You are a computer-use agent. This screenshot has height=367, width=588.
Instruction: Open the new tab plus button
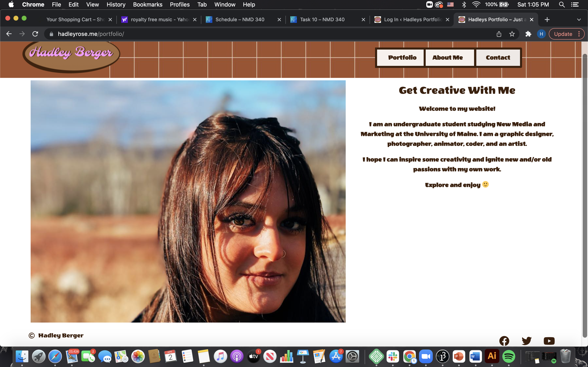547,20
